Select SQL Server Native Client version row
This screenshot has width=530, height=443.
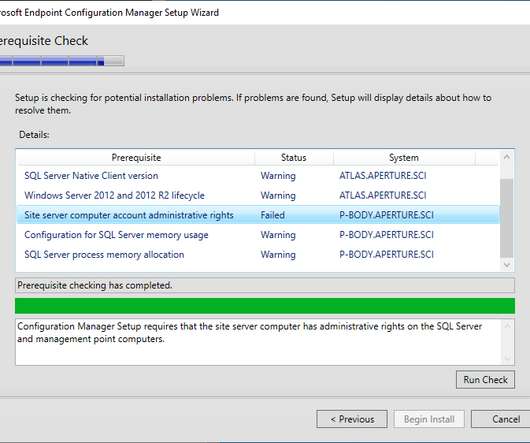point(258,176)
